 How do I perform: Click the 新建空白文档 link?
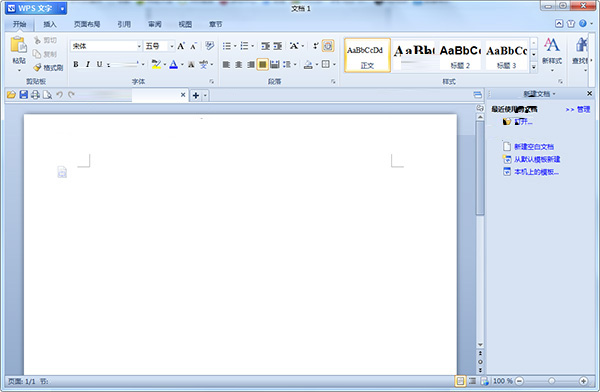(534, 147)
